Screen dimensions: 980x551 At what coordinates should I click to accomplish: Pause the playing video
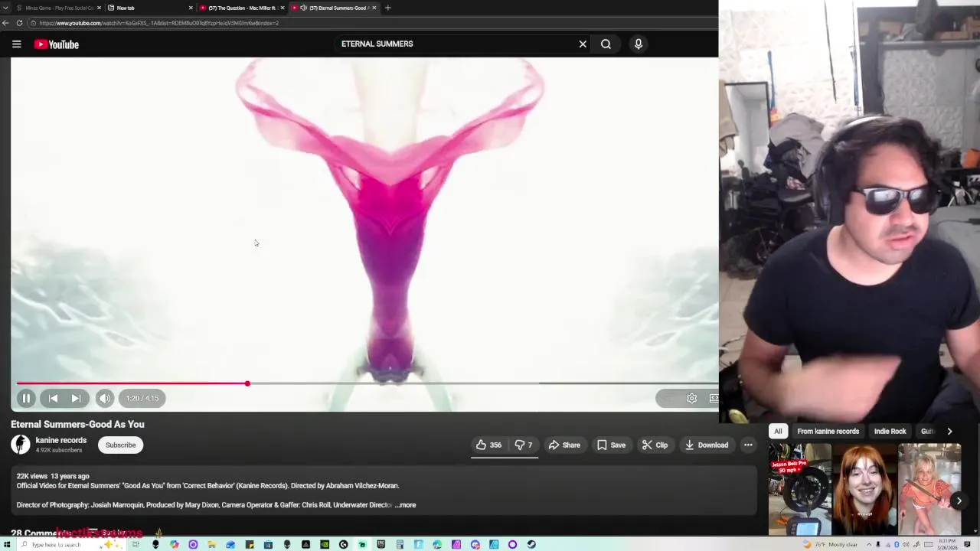tap(26, 398)
